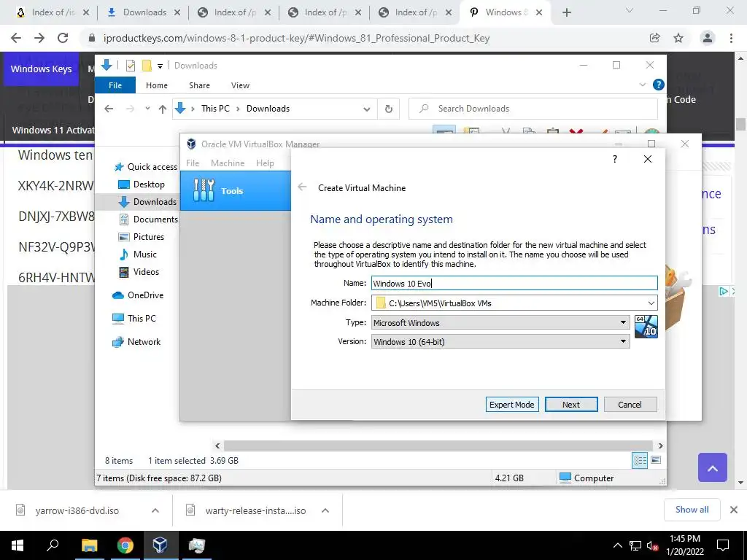Screen dimensions: 747x560
Task: Click Explorer horizontal scrollbar track
Action: [438, 446]
